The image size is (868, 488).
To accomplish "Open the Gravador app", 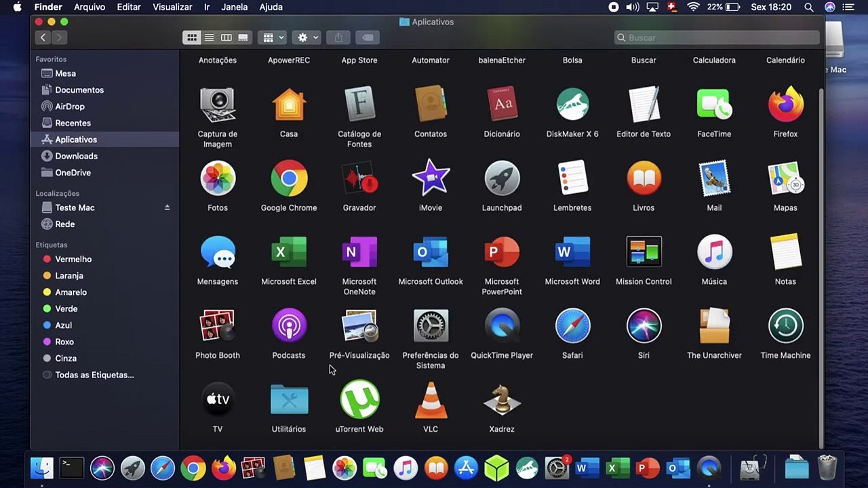I will [x=359, y=179].
